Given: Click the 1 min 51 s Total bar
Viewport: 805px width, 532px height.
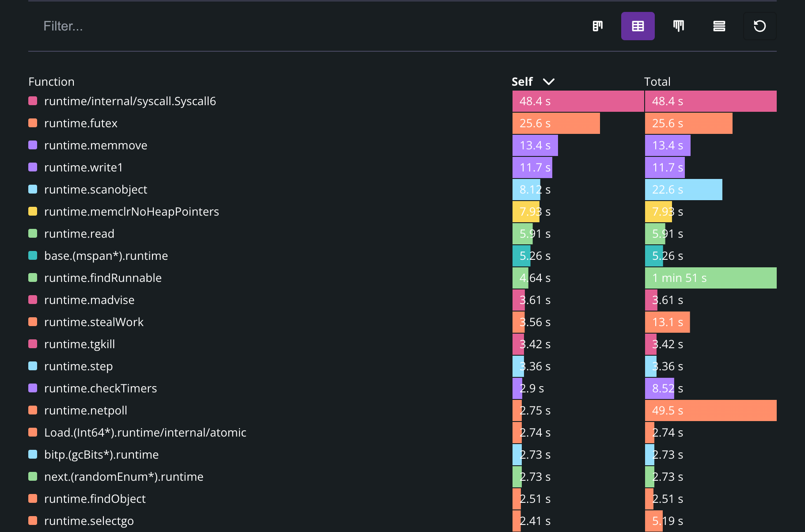Looking at the screenshot, I should point(710,278).
